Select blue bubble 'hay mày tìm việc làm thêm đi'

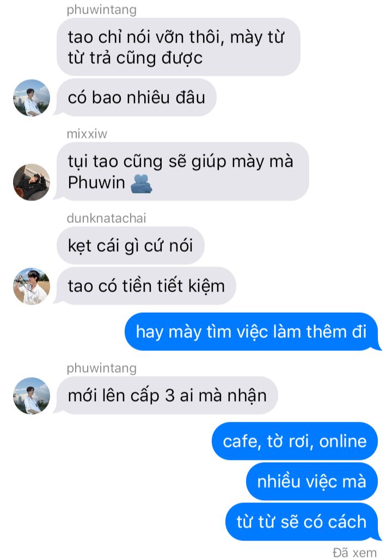pyautogui.click(x=251, y=332)
